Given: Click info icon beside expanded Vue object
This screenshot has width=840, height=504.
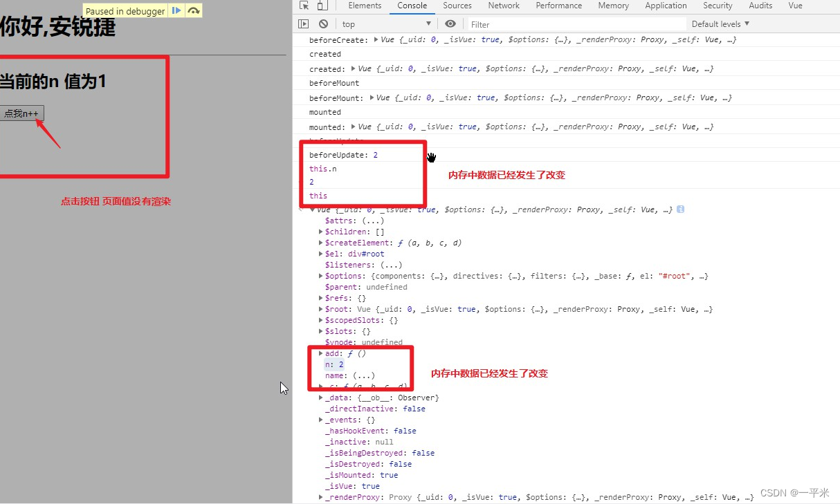Looking at the screenshot, I should tap(681, 209).
